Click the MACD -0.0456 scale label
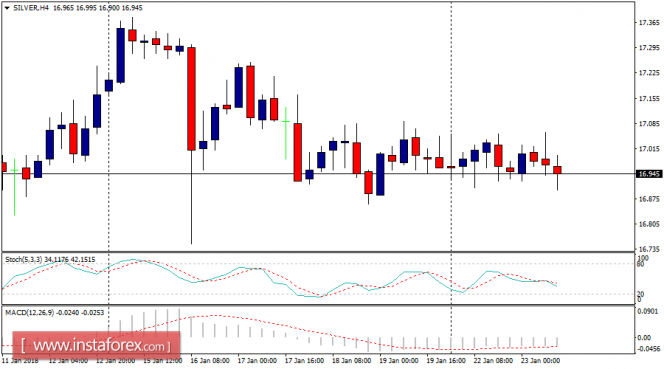Screen dimensions: 664x369 648,349
